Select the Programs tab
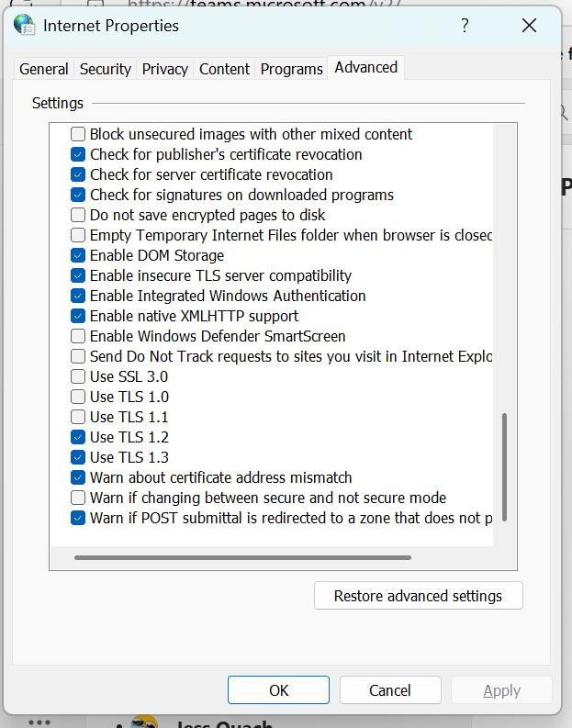Viewport: 572px width, 728px height. pos(292,69)
